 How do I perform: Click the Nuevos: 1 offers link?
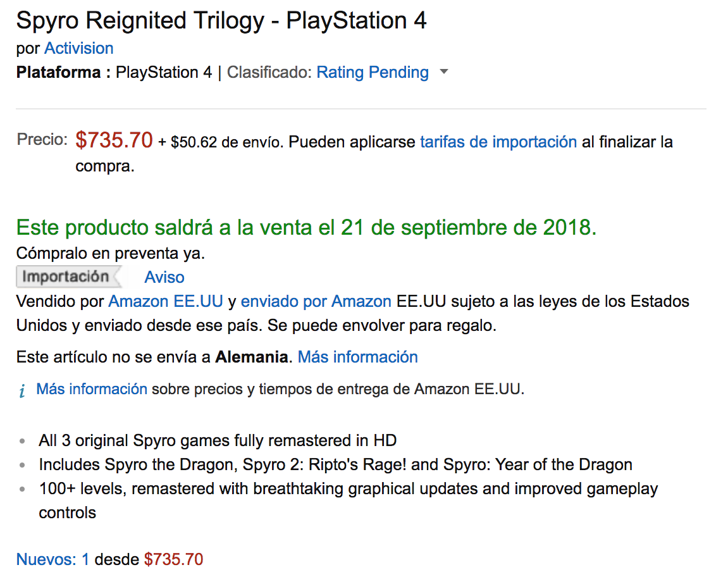(x=52, y=559)
